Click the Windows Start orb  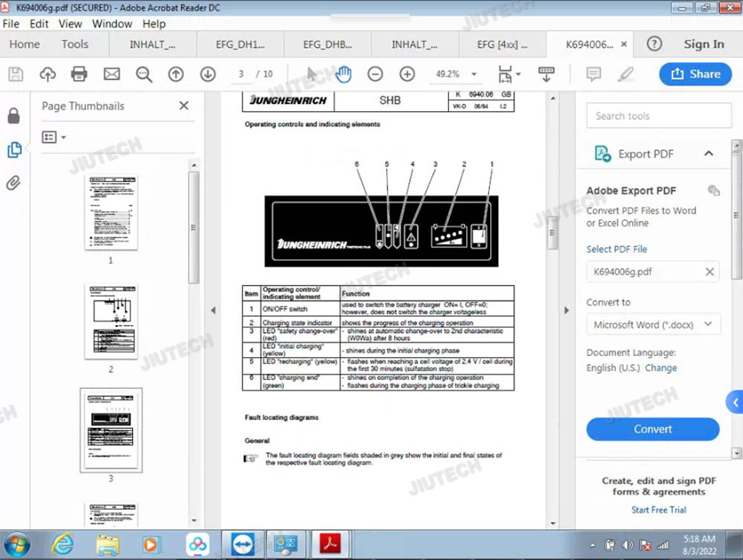tap(17, 545)
